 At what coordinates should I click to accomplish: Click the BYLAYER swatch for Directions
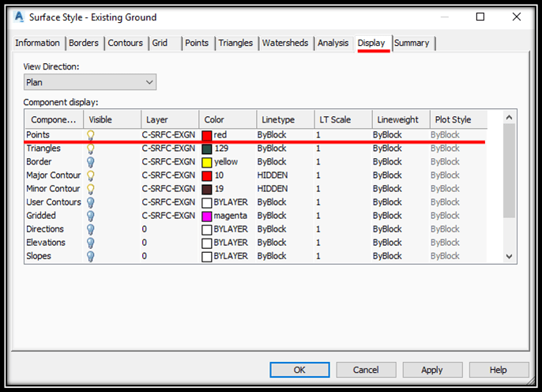click(207, 230)
